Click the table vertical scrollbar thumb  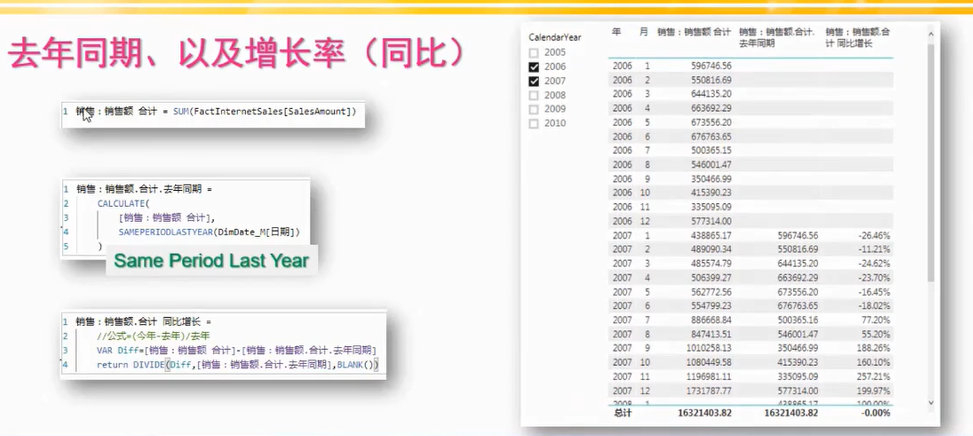930,161
